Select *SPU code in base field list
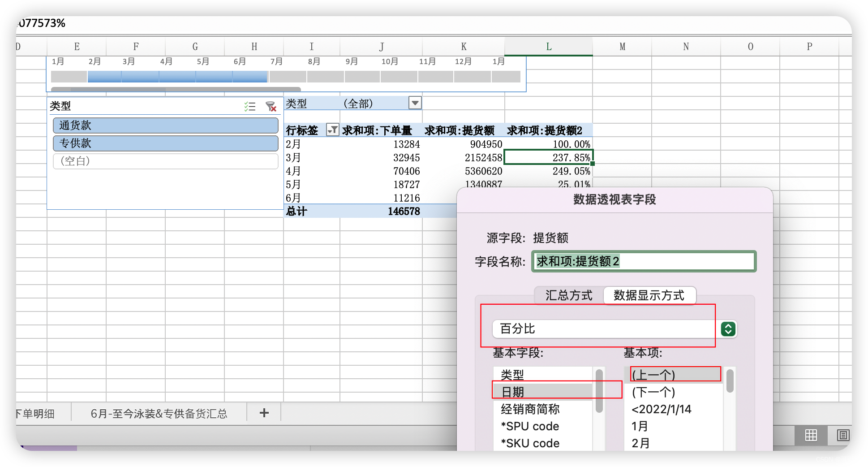Image resolution: width=868 pixels, height=467 pixels. pos(544,426)
